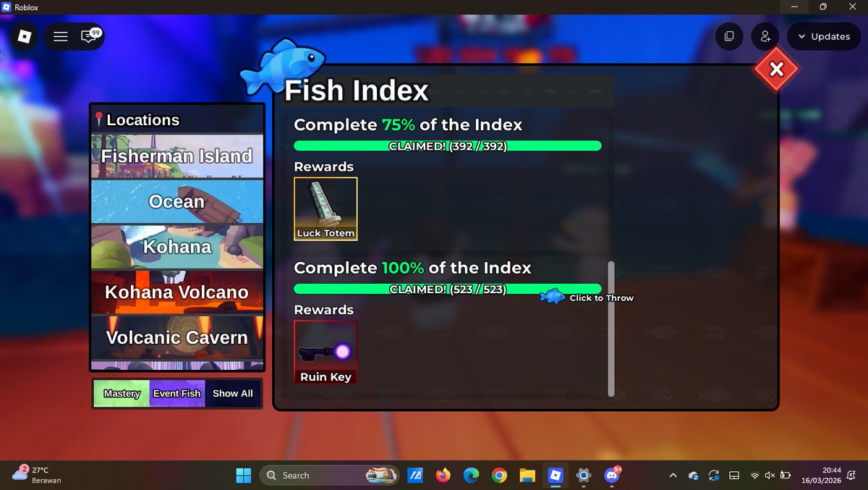Open Google Chrome from the taskbar
The image size is (868, 490).
coord(499,476)
